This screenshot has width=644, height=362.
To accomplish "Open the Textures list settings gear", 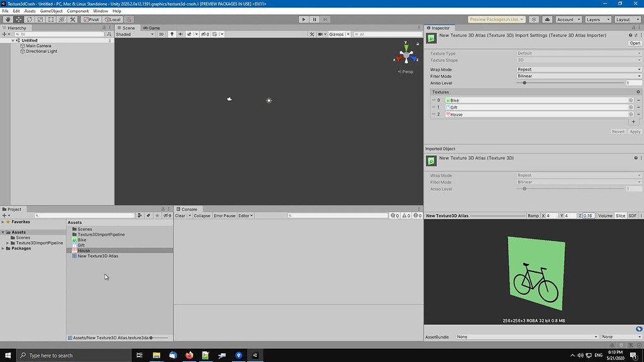I will click(638, 92).
